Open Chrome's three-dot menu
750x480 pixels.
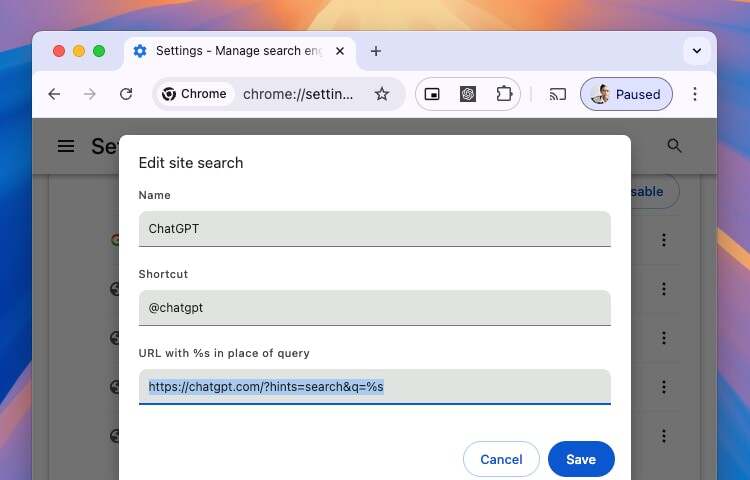[x=695, y=94]
